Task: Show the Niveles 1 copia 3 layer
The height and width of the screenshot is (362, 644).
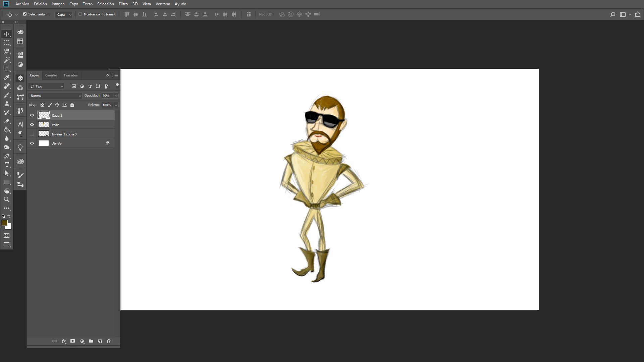Action: coord(32,134)
